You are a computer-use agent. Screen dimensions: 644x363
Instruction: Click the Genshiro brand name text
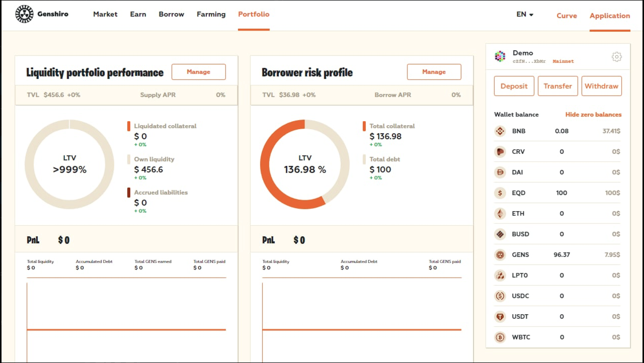point(53,14)
